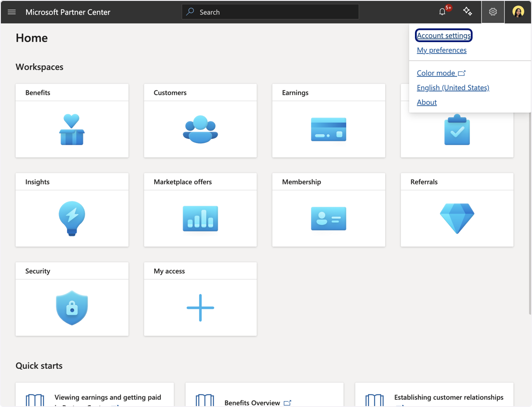Click the Insights lightbulb icon

point(72,219)
